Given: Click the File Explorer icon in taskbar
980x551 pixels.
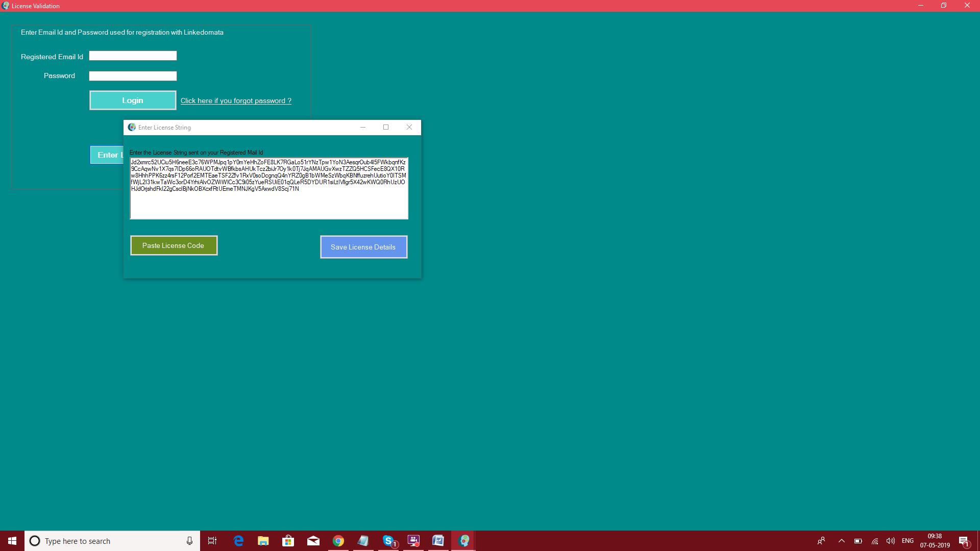Looking at the screenshot, I should click(x=262, y=540).
